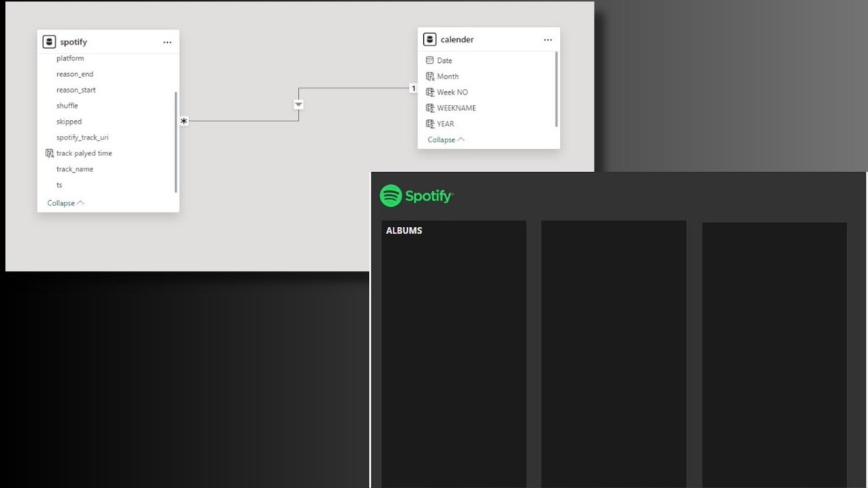Click the calender table database icon

coord(430,39)
